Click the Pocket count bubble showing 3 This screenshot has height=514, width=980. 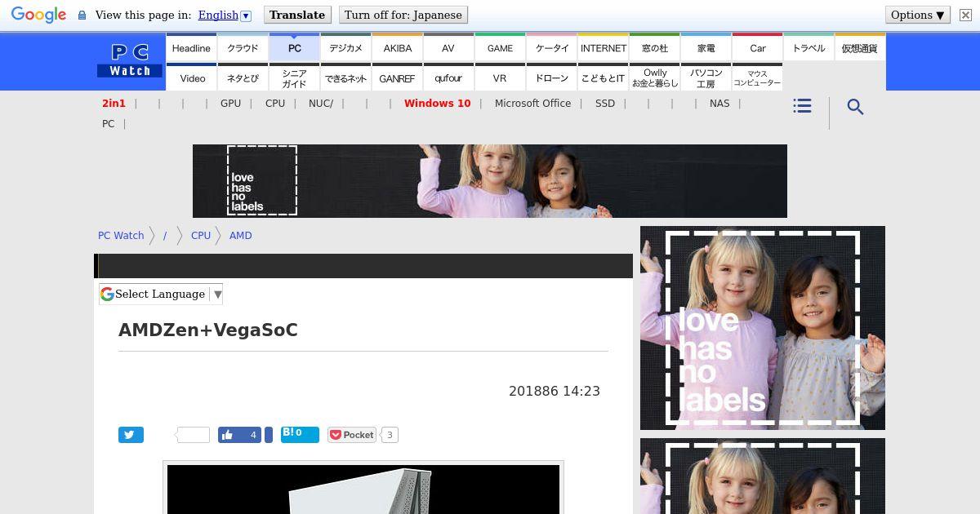390,435
